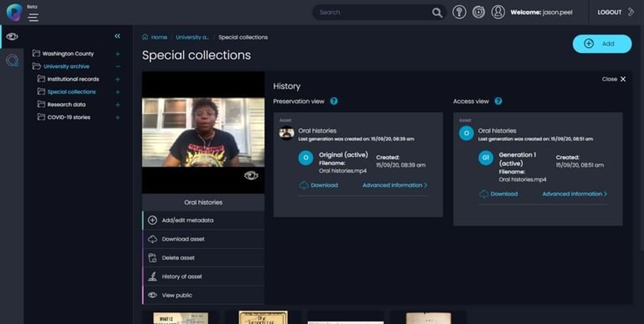The width and height of the screenshot is (644, 324).
Task: Open the help question mark icon
Action: pos(459,12)
